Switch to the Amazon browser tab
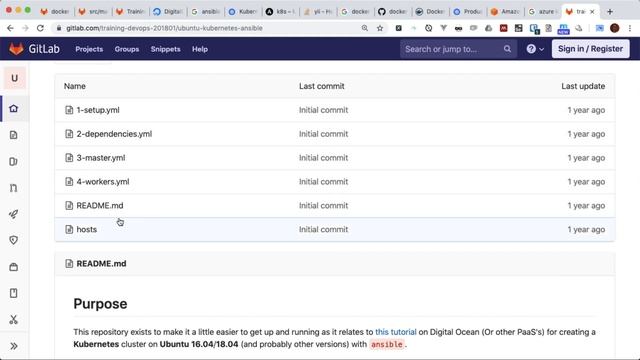 [x=505, y=11]
